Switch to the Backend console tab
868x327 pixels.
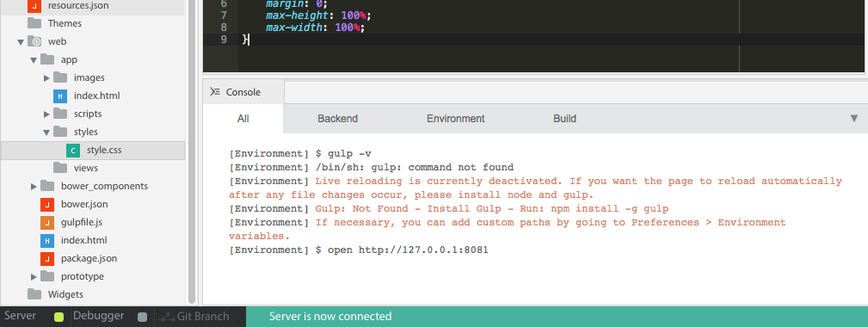338,119
